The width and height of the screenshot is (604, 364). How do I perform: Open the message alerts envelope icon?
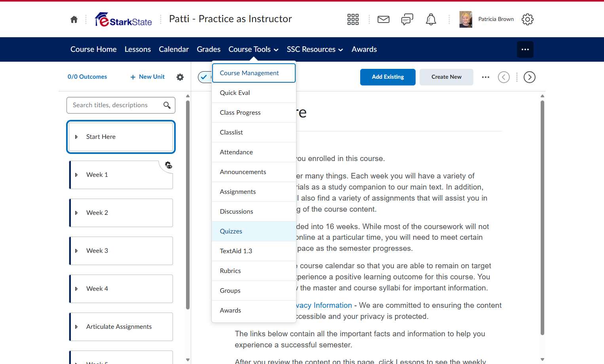(384, 19)
